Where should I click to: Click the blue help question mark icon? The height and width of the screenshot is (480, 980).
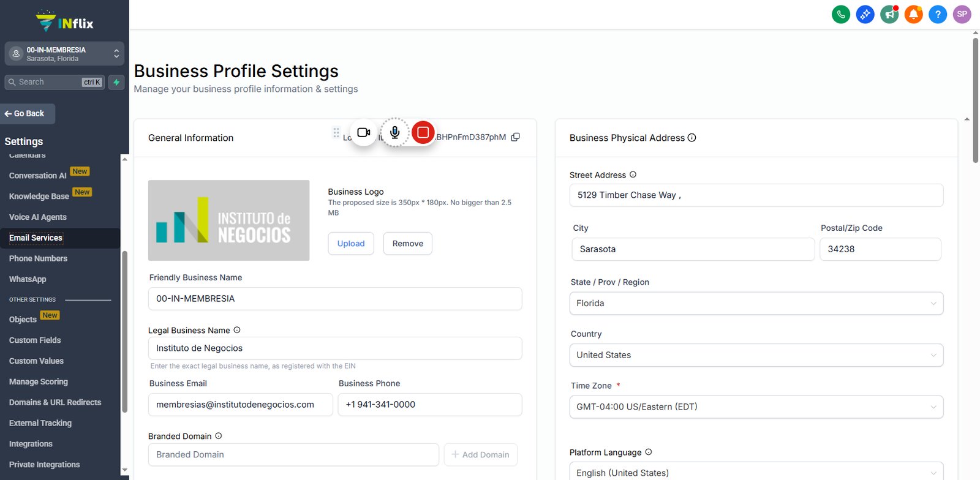click(938, 14)
